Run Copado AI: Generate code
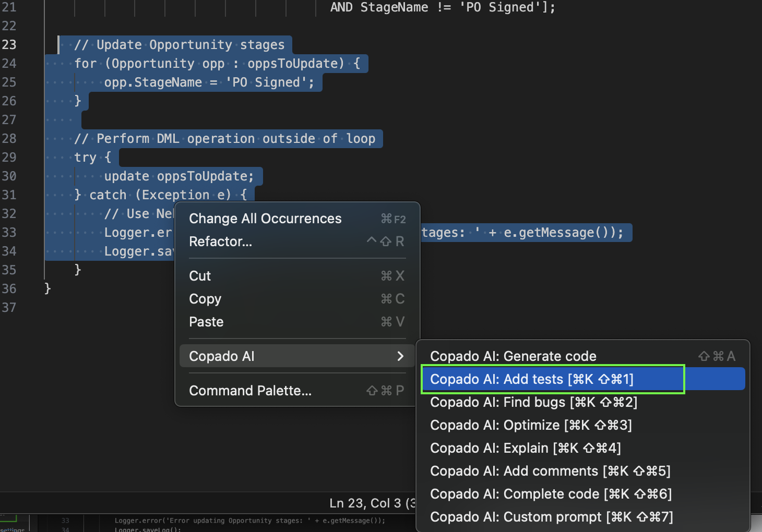 click(513, 356)
